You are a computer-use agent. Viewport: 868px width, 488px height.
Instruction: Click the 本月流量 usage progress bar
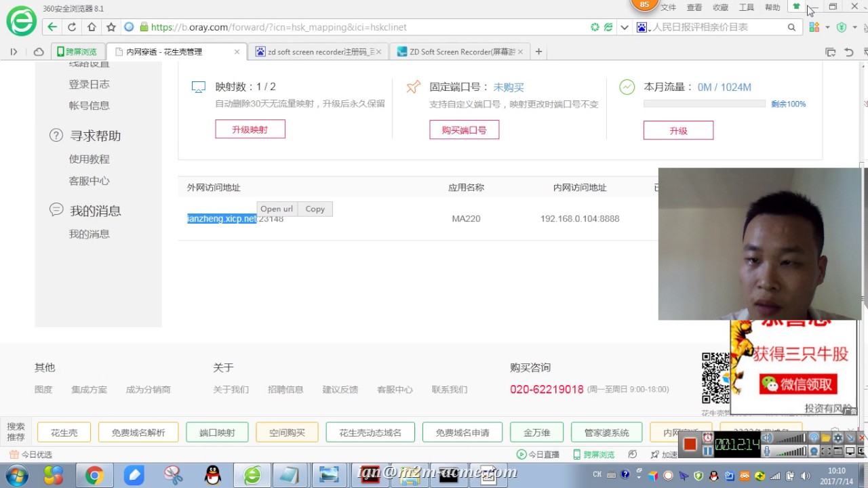pos(705,104)
